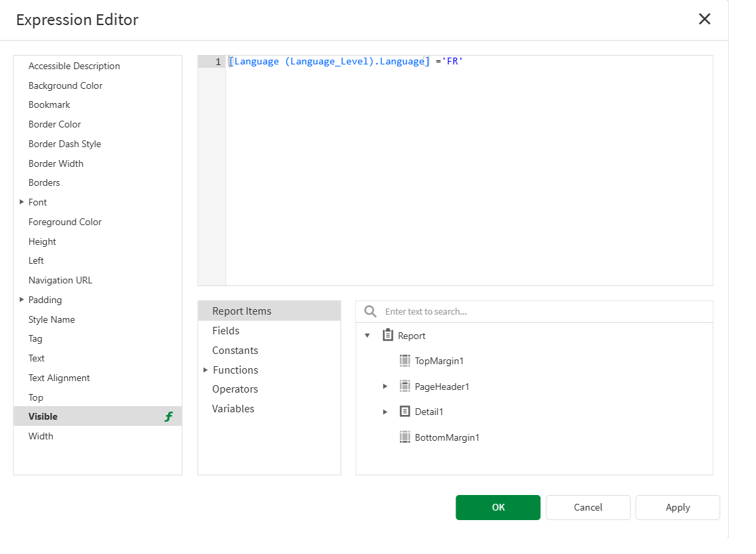Select Bookmark property

click(49, 104)
